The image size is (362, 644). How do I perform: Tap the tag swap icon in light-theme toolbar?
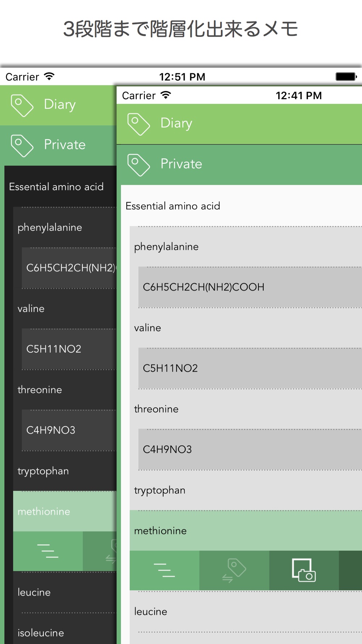pos(234,570)
